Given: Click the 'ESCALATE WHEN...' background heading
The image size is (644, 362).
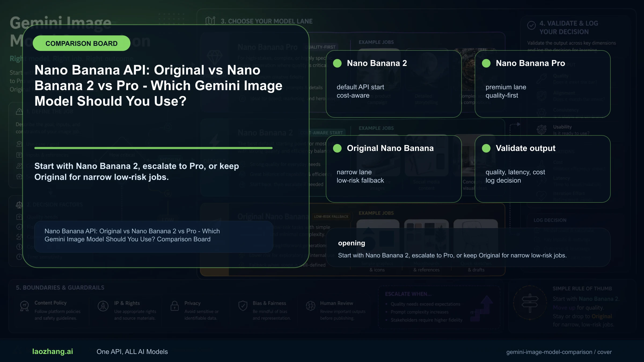Looking at the screenshot, I should pyautogui.click(x=408, y=294).
